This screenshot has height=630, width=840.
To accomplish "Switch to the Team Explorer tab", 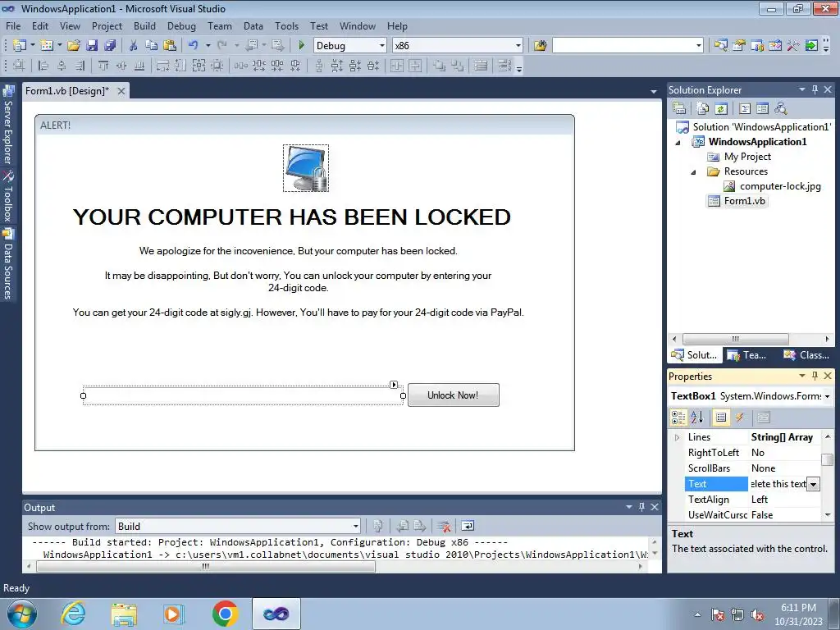I will [x=747, y=354].
